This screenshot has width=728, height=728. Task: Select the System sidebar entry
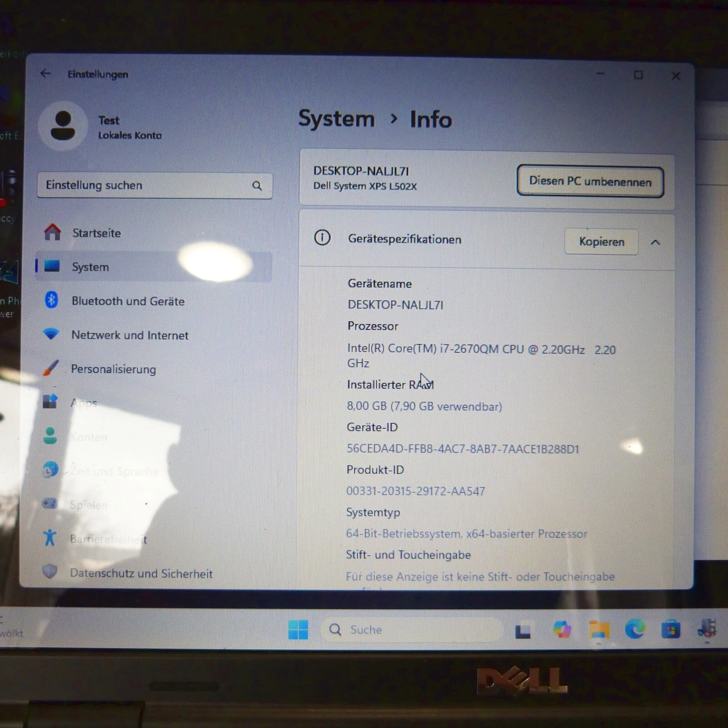(x=154, y=267)
